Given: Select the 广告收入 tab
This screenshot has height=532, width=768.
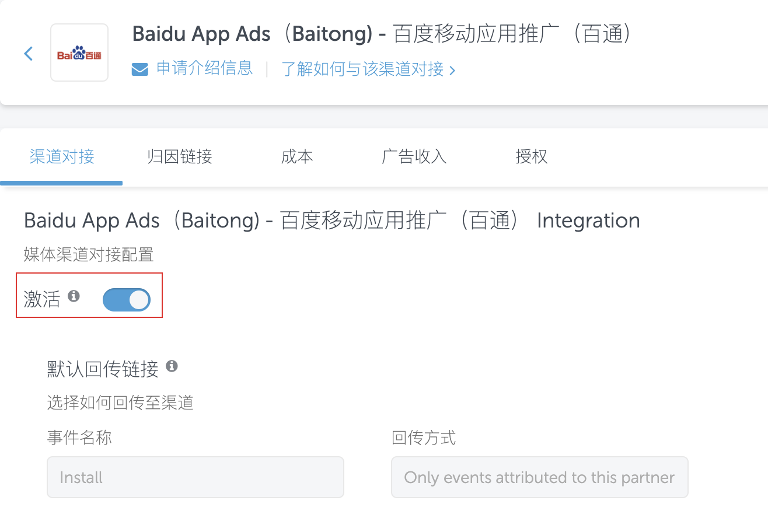Looking at the screenshot, I should point(414,156).
